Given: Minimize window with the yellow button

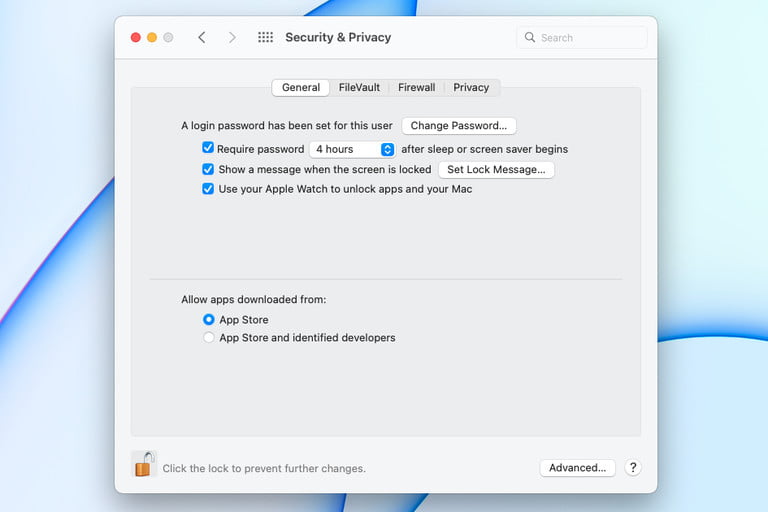Looking at the screenshot, I should (x=152, y=37).
